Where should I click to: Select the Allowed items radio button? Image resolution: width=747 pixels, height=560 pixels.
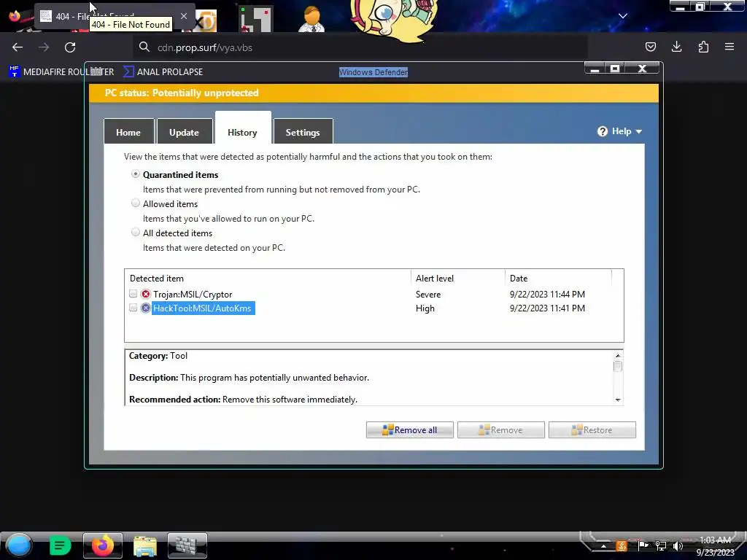[136, 203]
